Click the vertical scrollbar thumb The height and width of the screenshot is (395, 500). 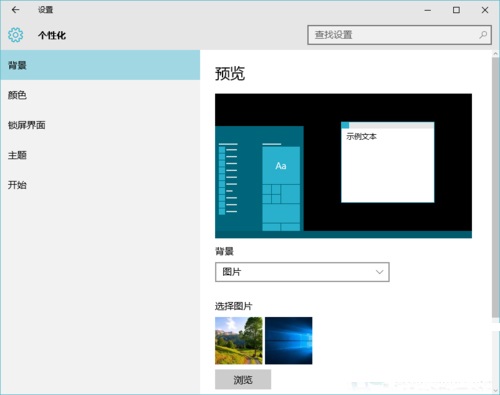click(496, 187)
